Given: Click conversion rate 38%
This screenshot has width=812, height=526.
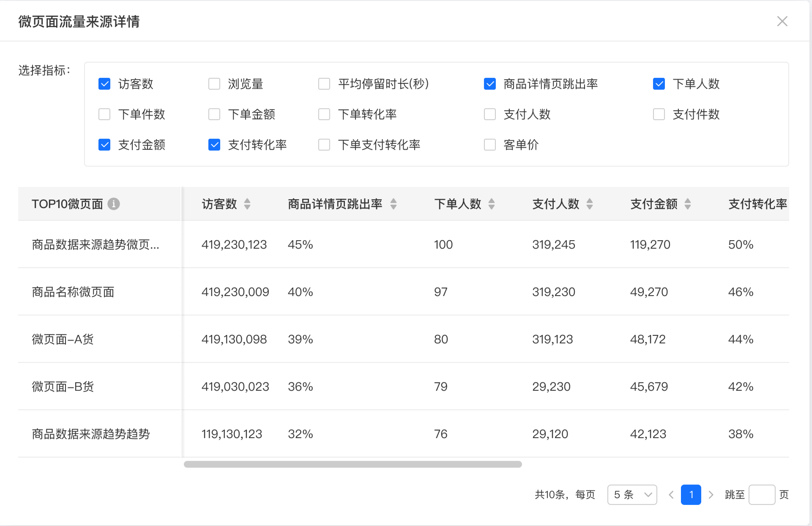Looking at the screenshot, I should (x=741, y=434).
